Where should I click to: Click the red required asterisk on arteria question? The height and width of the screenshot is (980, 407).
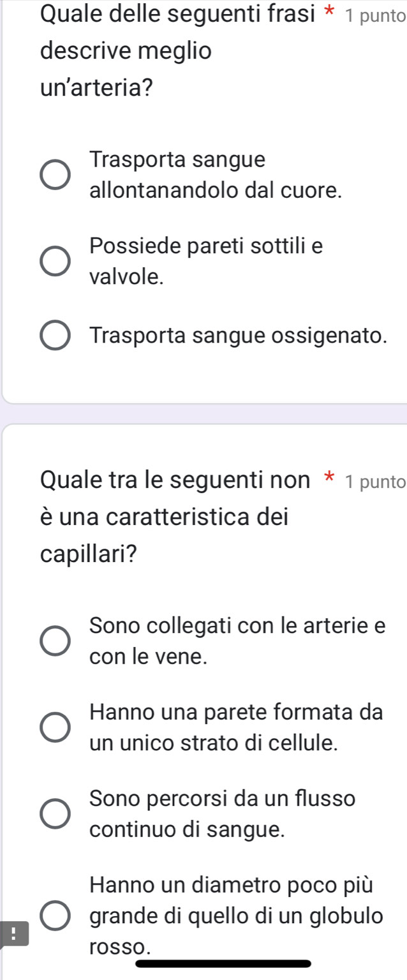pyautogui.click(x=333, y=14)
